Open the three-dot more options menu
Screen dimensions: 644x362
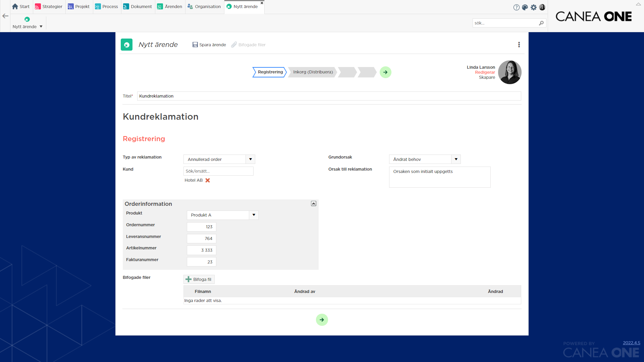(x=519, y=45)
